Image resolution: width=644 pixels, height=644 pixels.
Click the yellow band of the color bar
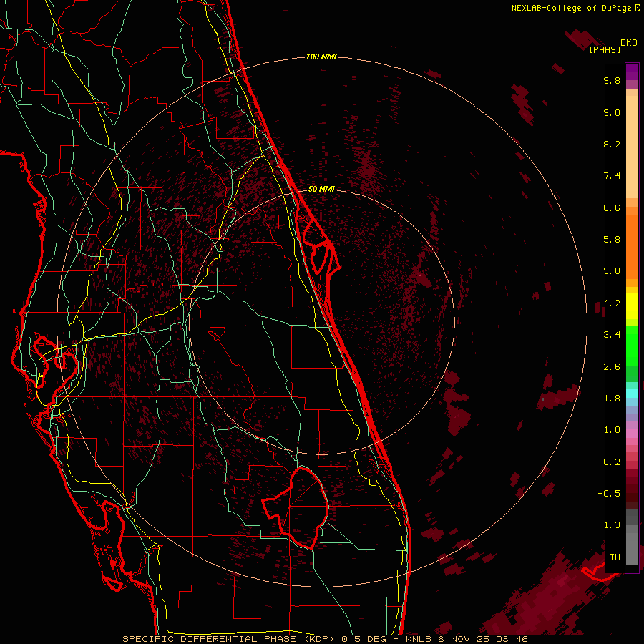point(632,306)
